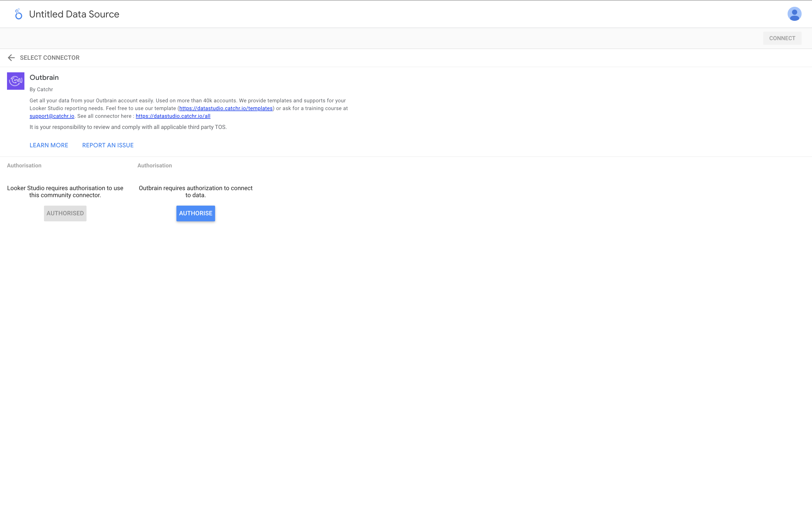Open the user account avatar
This screenshot has width=812, height=508.
[x=794, y=14]
